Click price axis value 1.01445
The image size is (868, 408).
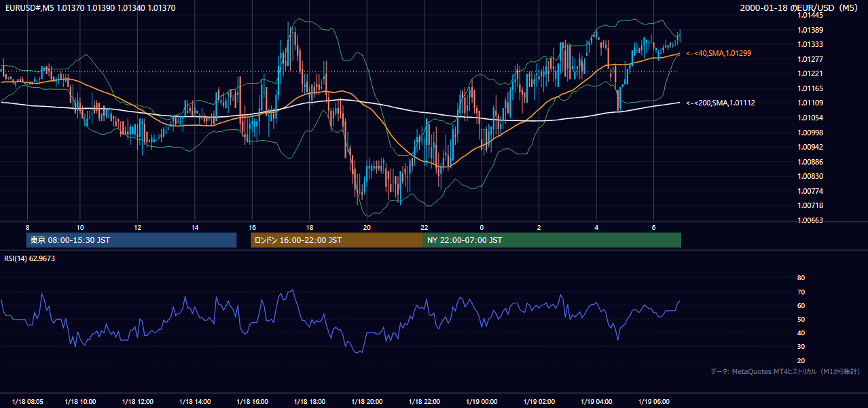[810, 15]
